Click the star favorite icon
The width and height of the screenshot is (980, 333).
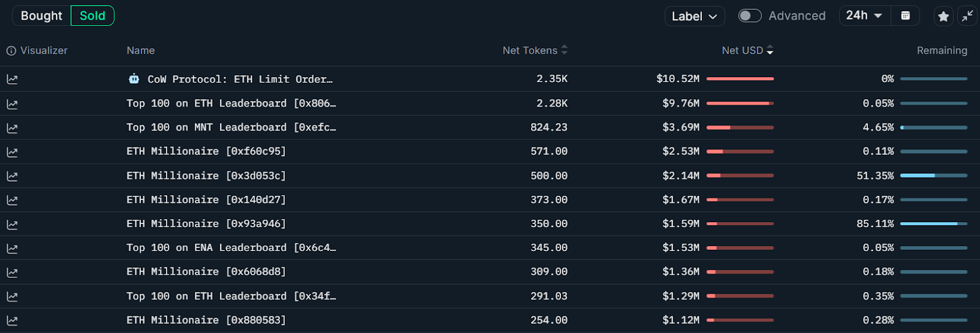pyautogui.click(x=943, y=16)
